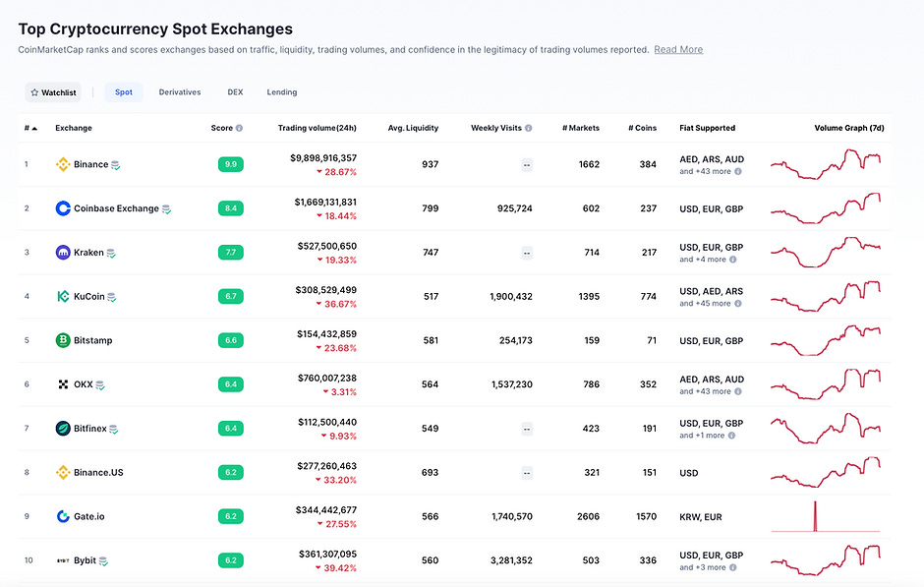
Task: Click Gate.io's KRW, EUR fiat text
Action: [x=701, y=517]
